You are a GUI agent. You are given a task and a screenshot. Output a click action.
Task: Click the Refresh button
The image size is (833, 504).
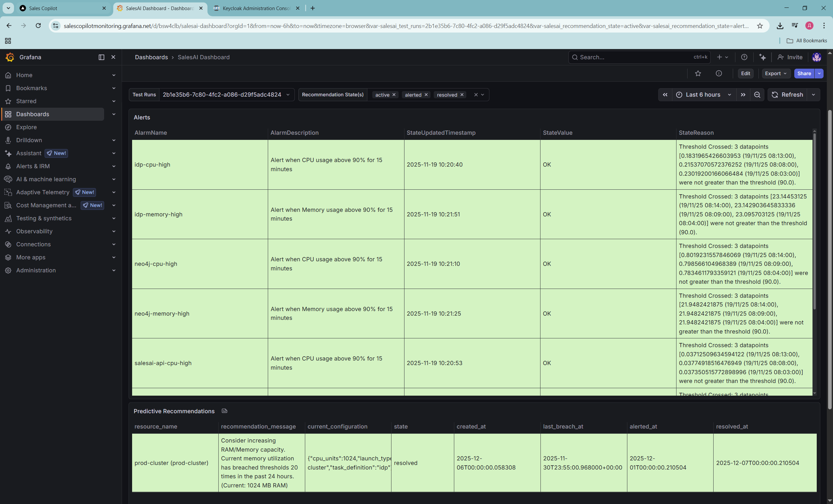pos(787,95)
